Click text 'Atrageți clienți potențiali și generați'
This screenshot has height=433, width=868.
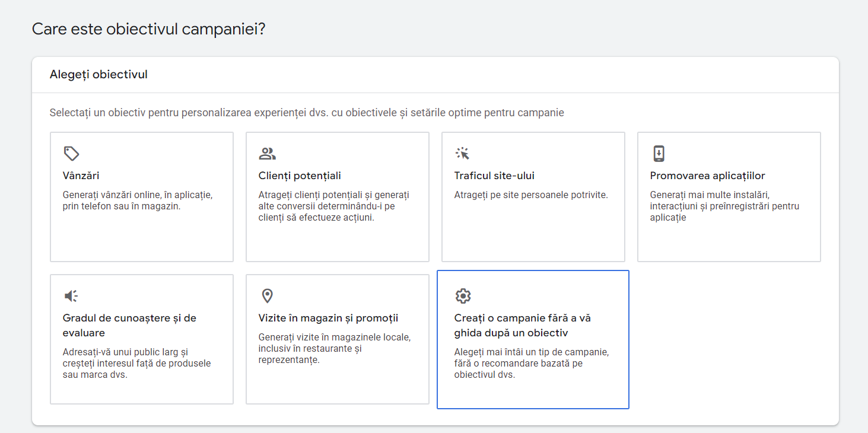pos(334,195)
